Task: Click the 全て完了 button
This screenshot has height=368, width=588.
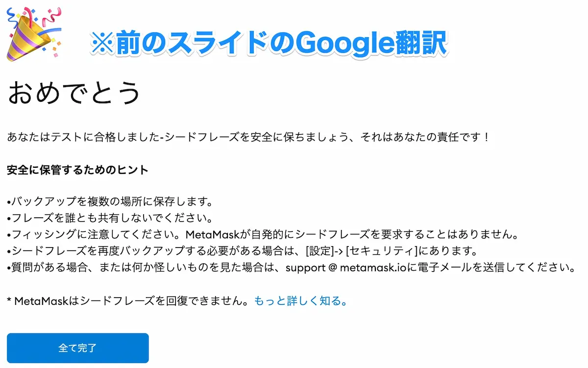Action: point(77,348)
